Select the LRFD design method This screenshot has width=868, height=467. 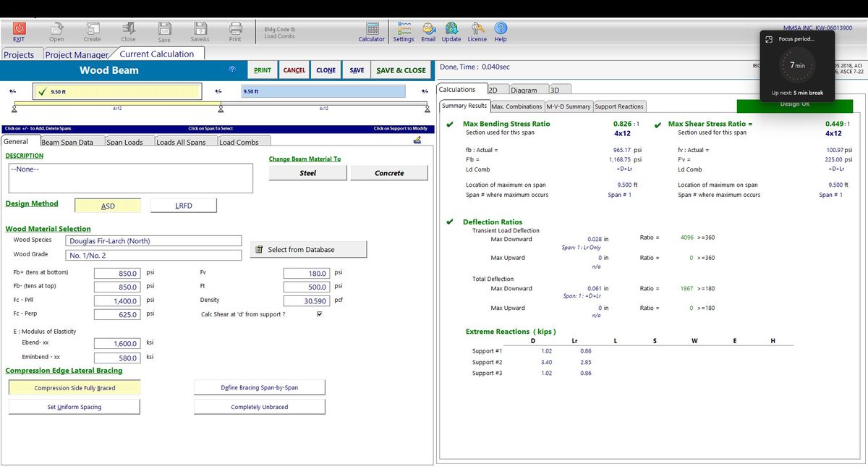[183, 205]
